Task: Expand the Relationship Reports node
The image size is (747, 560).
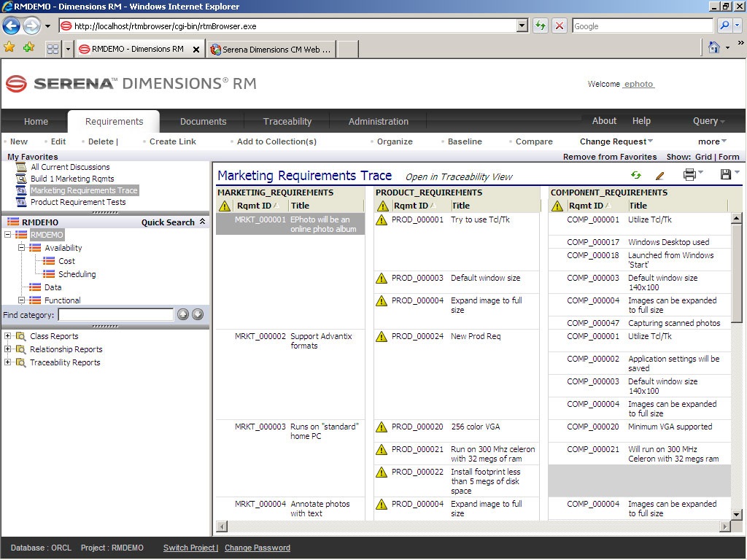Action: point(7,349)
